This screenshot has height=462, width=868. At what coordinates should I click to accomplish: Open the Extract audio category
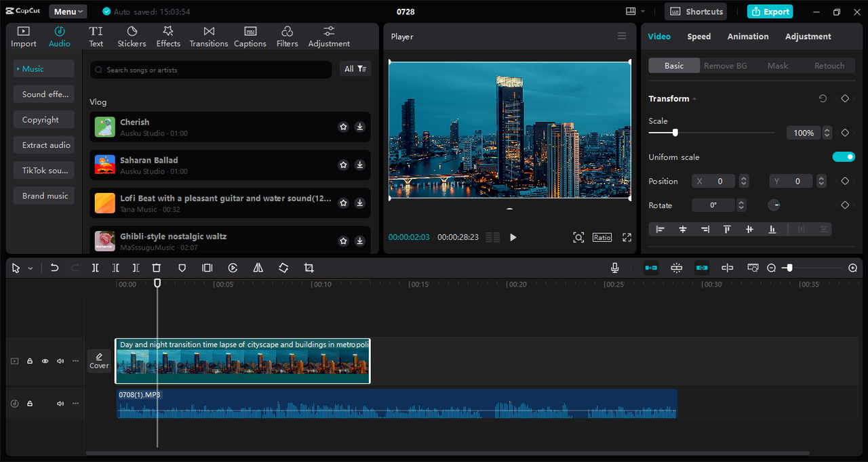pos(43,145)
